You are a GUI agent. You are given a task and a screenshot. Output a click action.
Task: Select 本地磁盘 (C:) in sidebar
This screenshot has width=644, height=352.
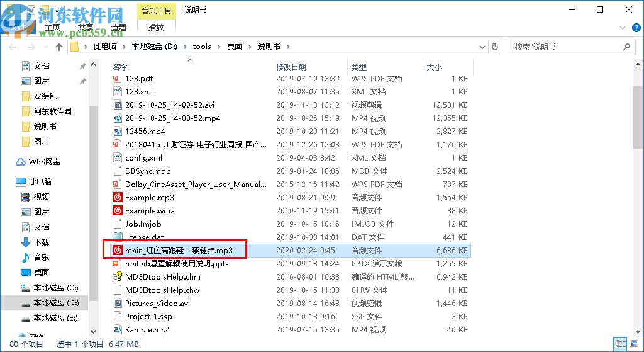(50, 288)
